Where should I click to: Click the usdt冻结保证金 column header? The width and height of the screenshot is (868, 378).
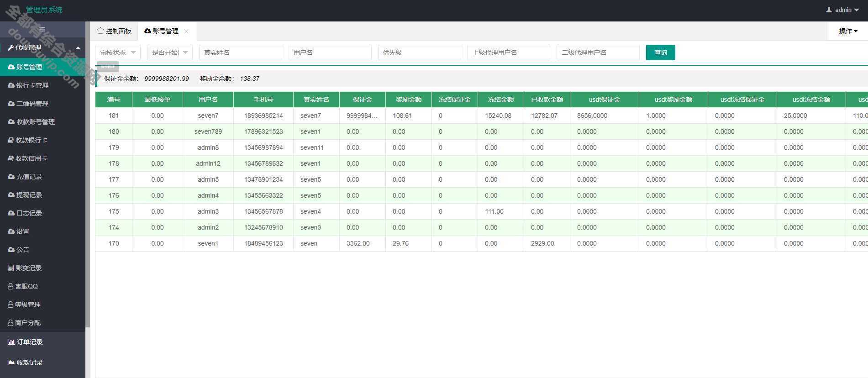[742, 100]
